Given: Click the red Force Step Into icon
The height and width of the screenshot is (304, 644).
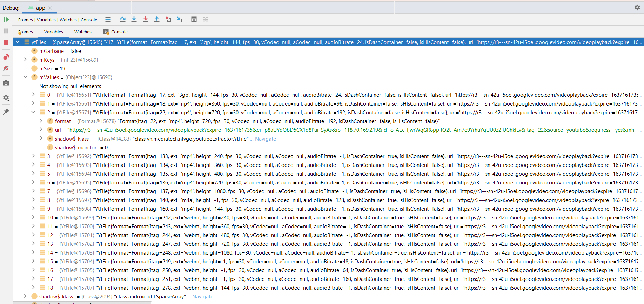Looking at the screenshot, I should pyautogui.click(x=146, y=20).
